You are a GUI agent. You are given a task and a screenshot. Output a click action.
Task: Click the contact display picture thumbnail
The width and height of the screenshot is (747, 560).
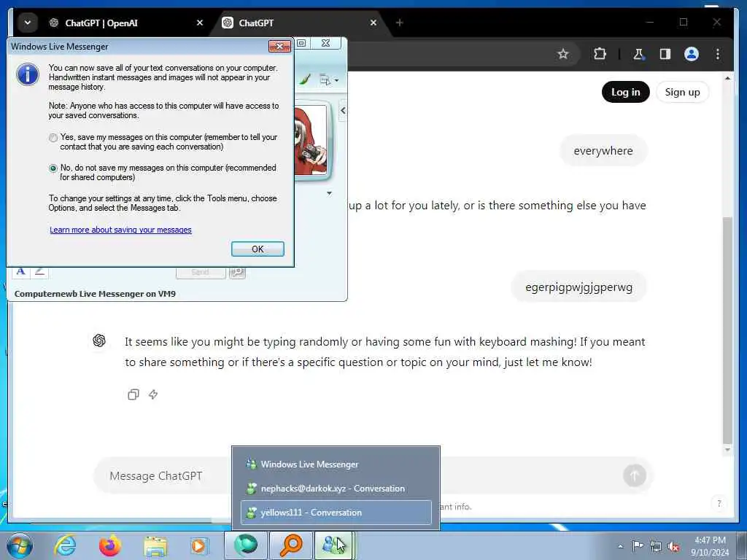click(x=311, y=140)
